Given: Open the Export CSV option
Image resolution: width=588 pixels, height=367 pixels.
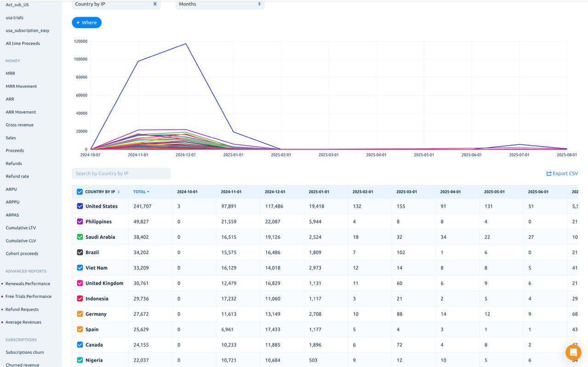Looking at the screenshot, I should 562,173.
